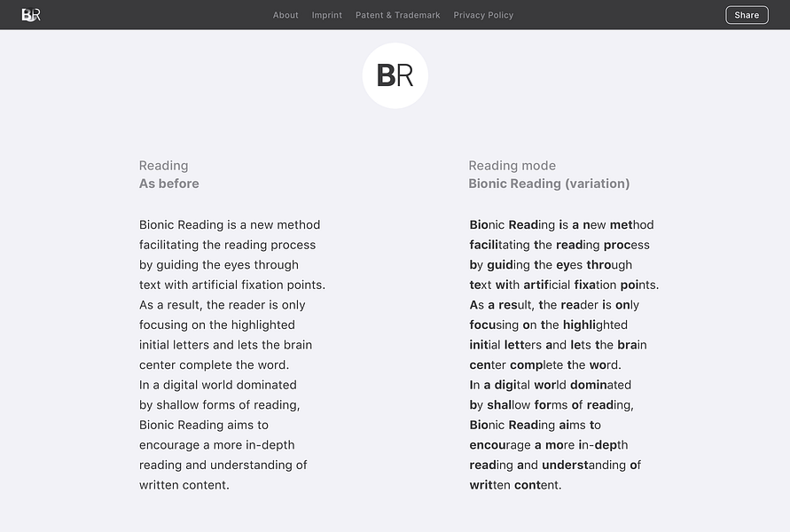
Task: Click the circular BR logo below the navigation bar
Action: point(395,75)
